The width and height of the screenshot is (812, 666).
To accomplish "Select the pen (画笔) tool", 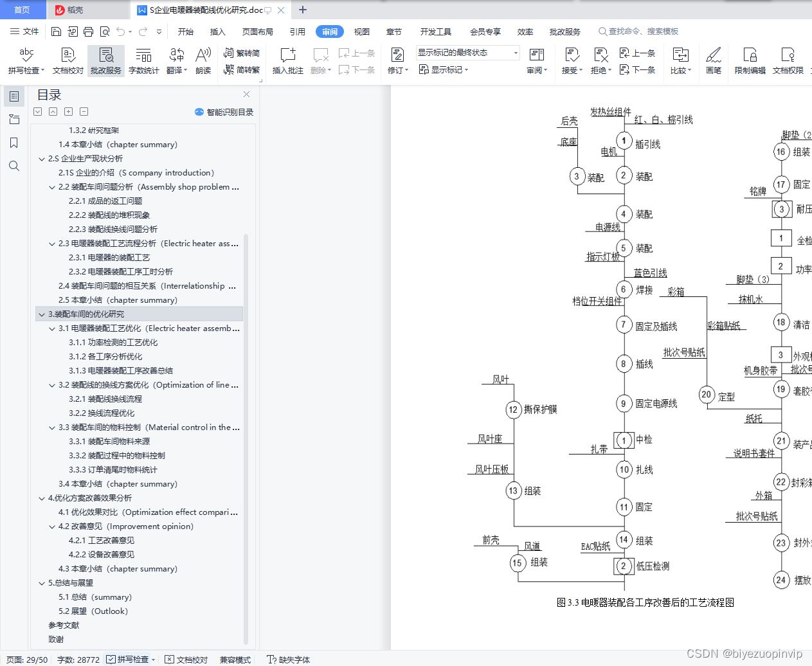I will coord(714,61).
